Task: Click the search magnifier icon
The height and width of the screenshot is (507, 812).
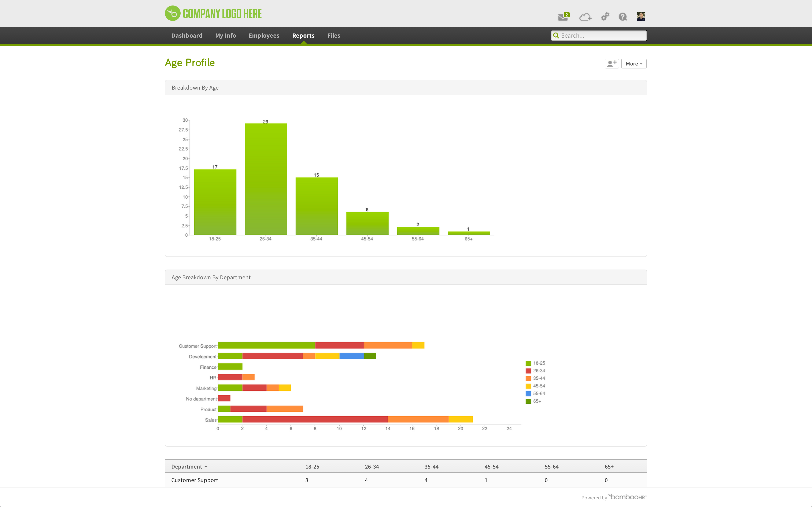Action: [556, 35]
